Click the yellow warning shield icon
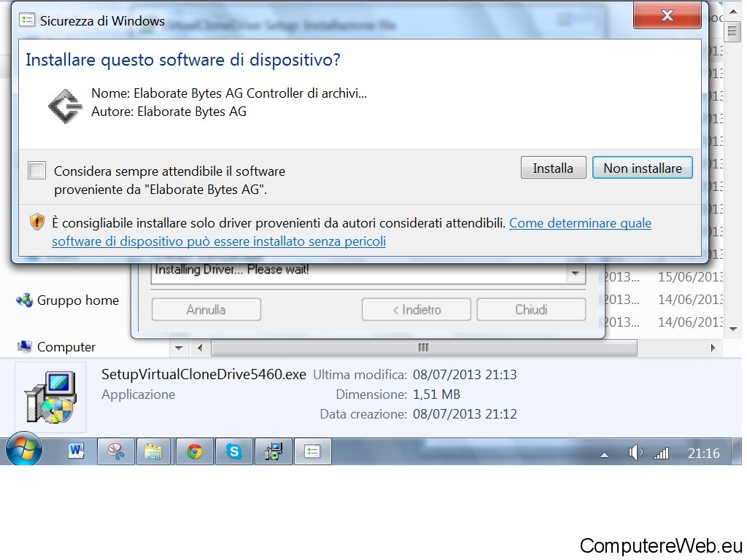Screen dimensions: 747x560 [x=36, y=222]
